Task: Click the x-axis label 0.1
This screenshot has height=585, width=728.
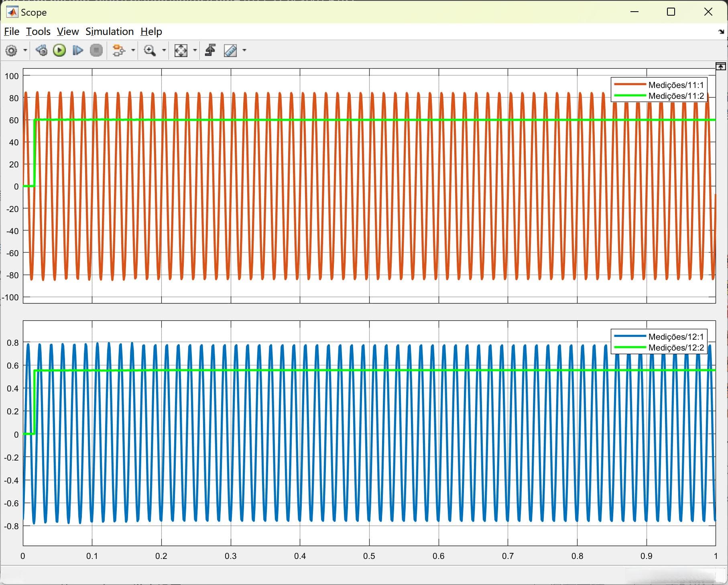Action: (92, 556)
